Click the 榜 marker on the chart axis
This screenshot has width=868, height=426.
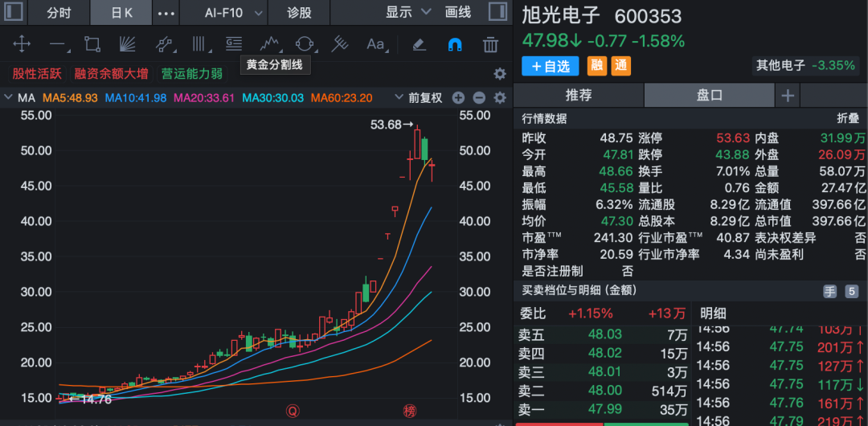410,411
